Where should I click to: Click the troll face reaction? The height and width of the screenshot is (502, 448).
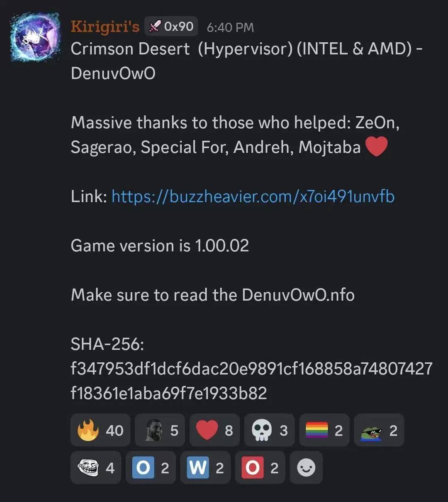[96, 468]
